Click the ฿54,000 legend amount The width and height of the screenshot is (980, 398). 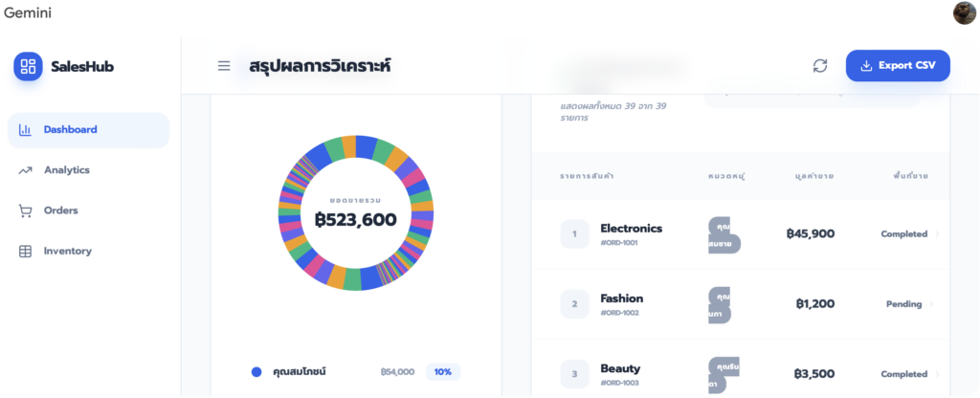click(397, 372)
